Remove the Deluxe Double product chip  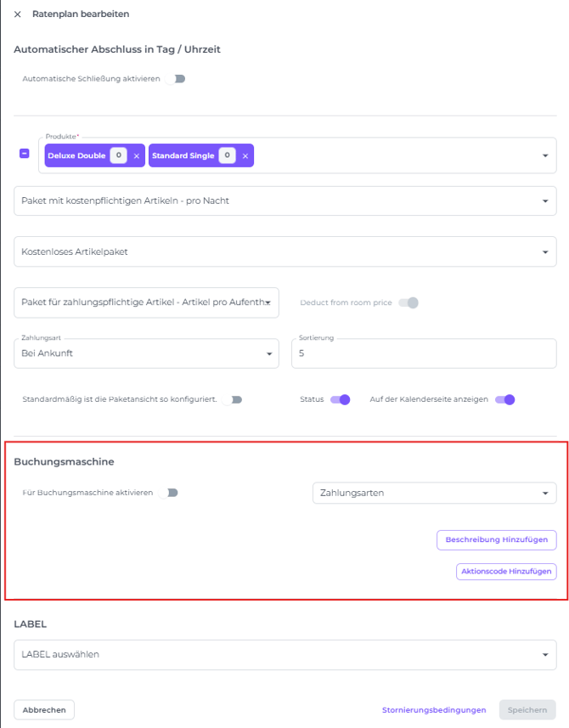137,156
